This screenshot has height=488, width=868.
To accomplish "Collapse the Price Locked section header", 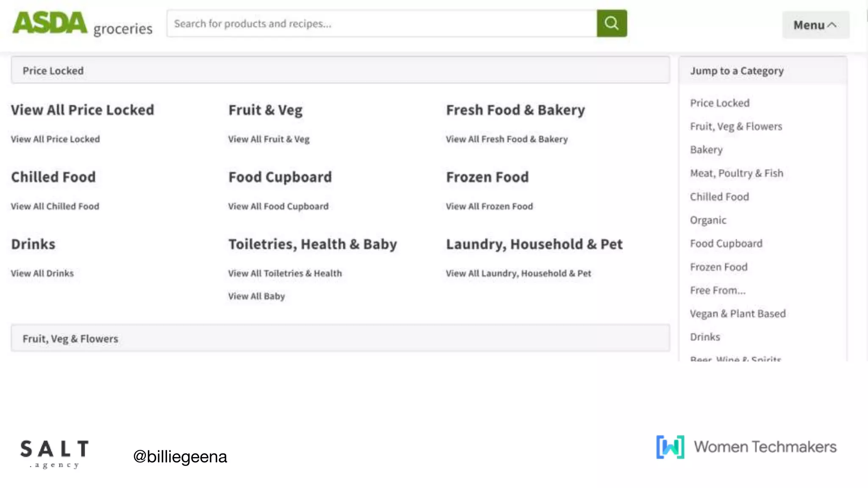I will (x=340, y=70).
